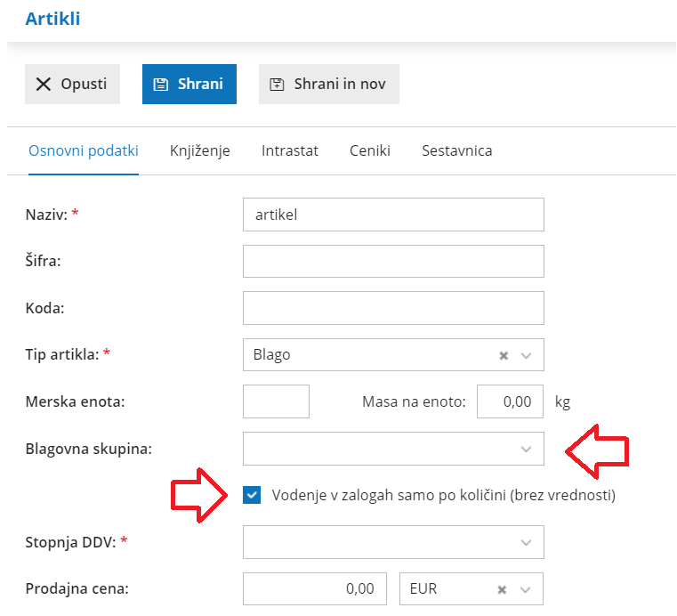Switch to the Knjiženje tab
Viewport: 677px width, 616px height.
coord(200,150)
